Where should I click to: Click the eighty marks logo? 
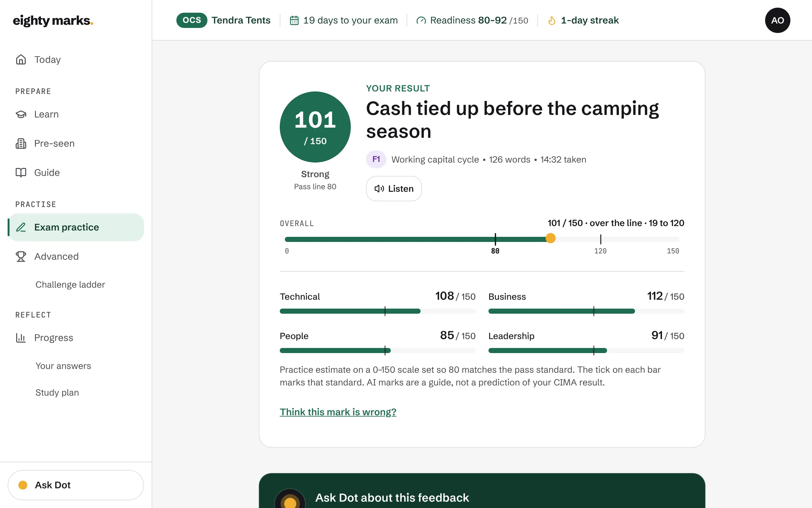point(53,21)
